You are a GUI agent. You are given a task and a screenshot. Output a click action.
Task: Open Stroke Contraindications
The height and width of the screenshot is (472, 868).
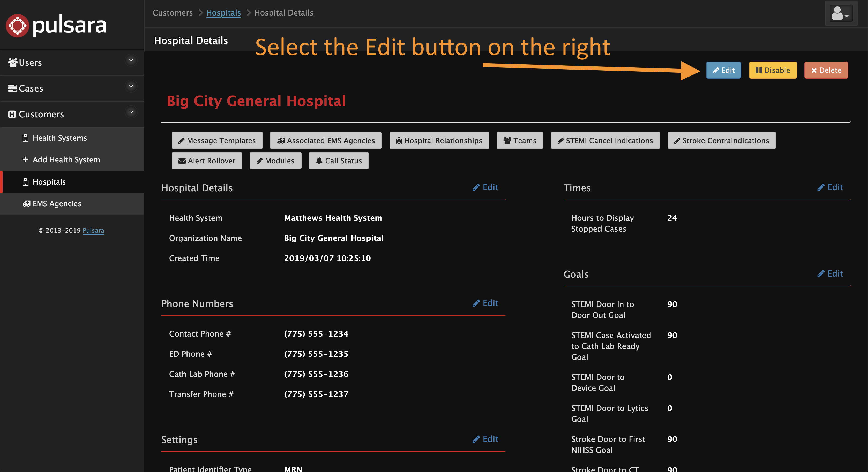[721, 140]
